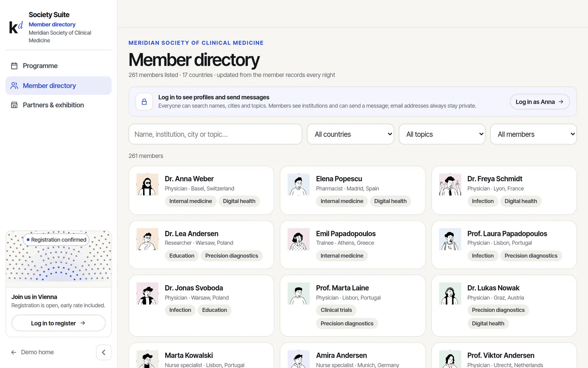Click the lock icon in the login banner
This screenshot has height=368, width=588.
[x=144, y=102]
